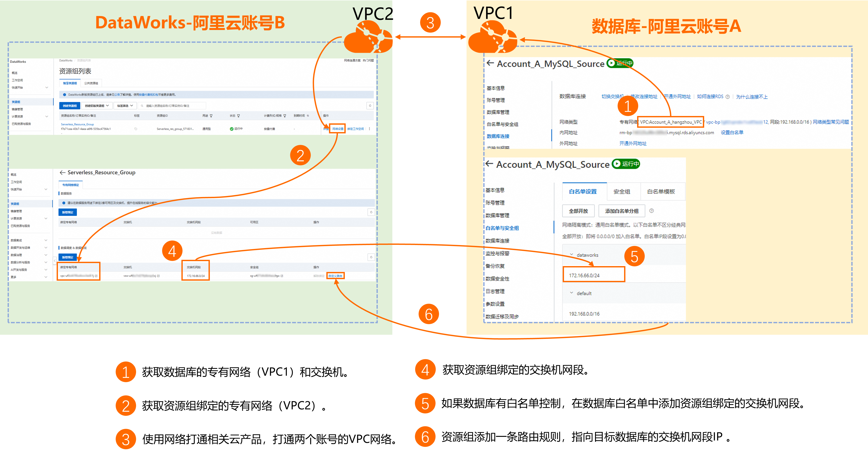Switch to 独享资源组 tab
Viewport: 868px width, 464px height.
[70, 83]
